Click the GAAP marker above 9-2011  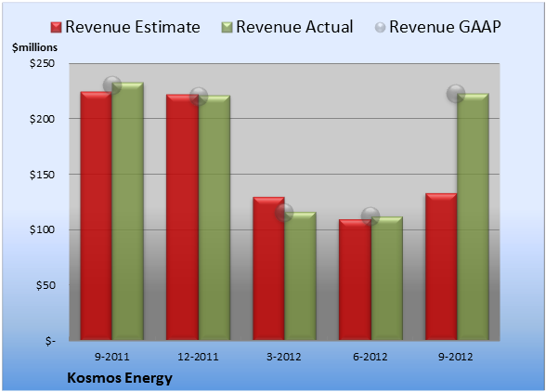(x=112, y=85)
